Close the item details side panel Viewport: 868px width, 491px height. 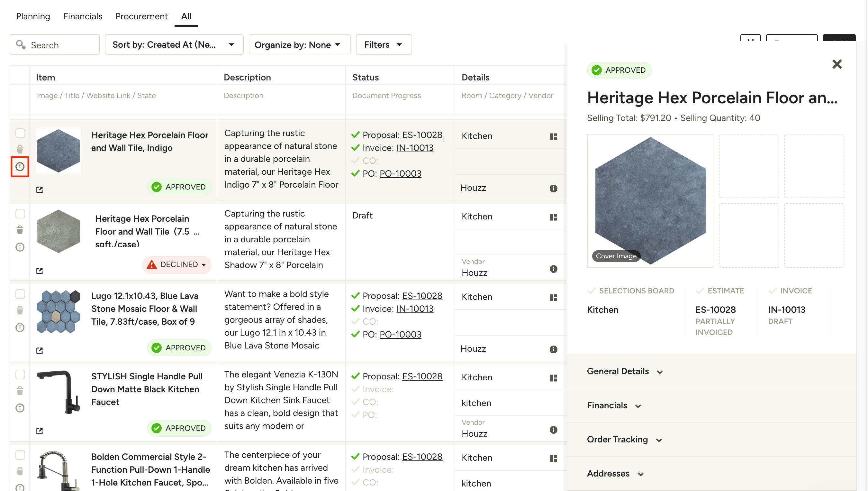[837, 64]
